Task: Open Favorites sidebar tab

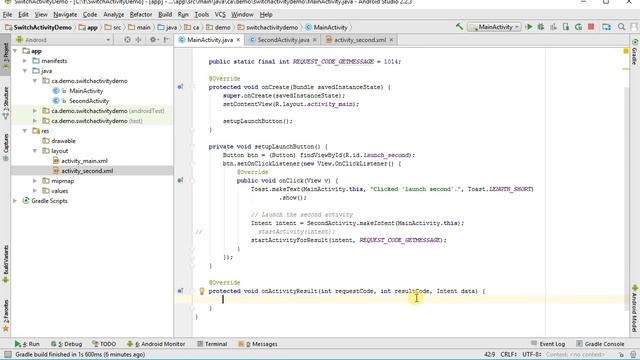Action: [x=5, y=316]
